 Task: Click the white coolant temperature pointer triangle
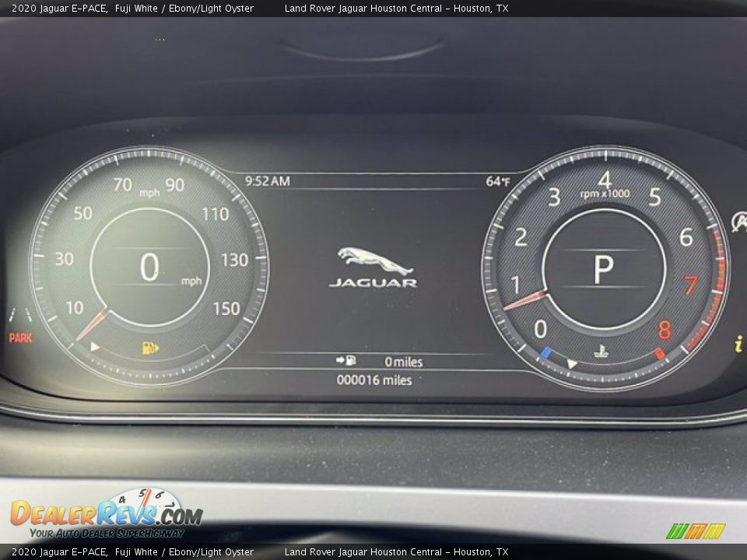click(x=572, y=364)
